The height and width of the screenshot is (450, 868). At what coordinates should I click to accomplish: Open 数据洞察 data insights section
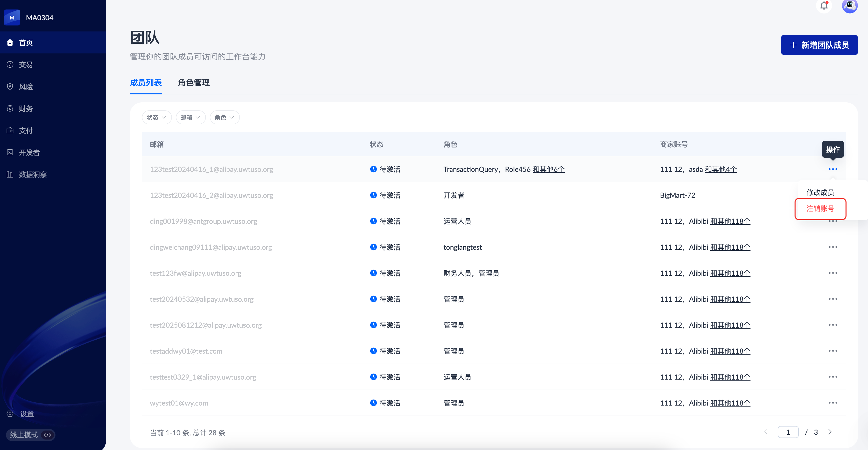(x=32, y=175)
